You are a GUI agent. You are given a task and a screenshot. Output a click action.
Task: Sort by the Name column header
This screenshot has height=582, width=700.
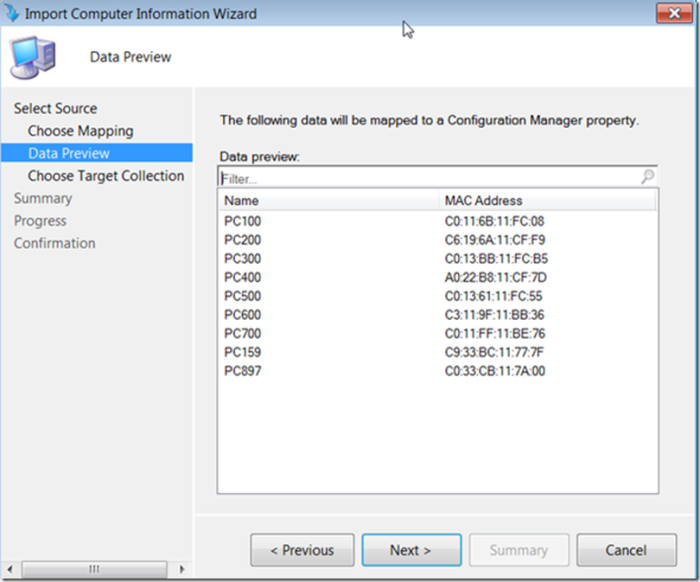point(329,200)
